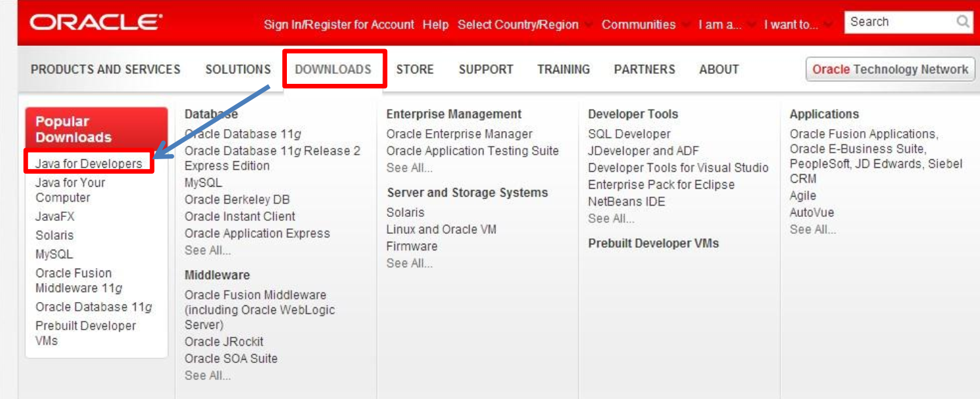
Task: Click the Oracle logo
Action: coord(96,22)
